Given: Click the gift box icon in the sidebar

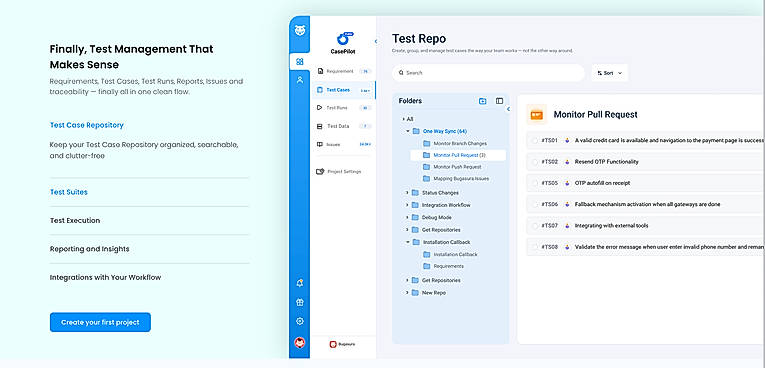Looking at the screenshot, I should tap(300, 302).
